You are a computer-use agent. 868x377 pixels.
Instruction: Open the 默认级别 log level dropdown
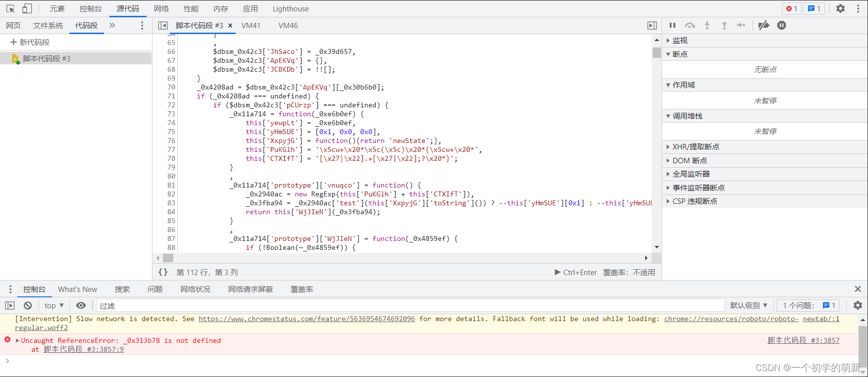pos(749,305)
